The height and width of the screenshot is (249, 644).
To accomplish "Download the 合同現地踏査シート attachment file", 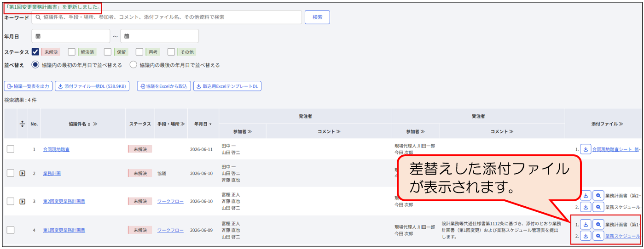I will click(x=586, y=149).
